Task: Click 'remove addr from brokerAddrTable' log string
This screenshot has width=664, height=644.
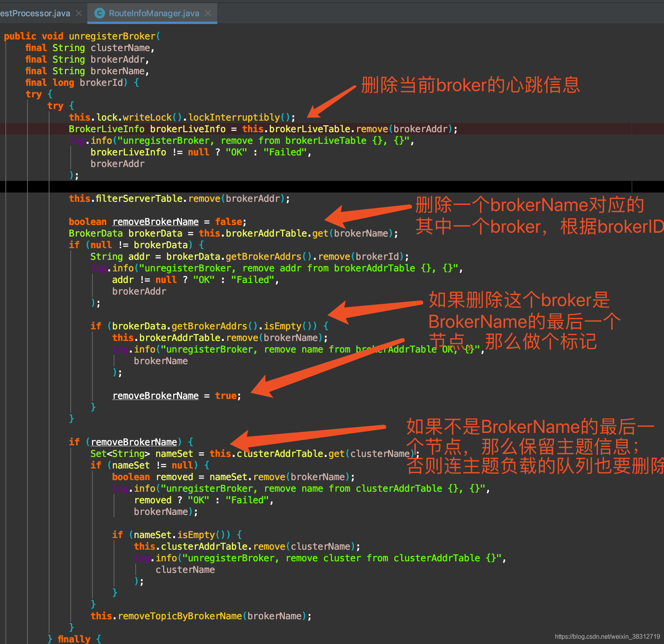Action: tap(299, 268)
